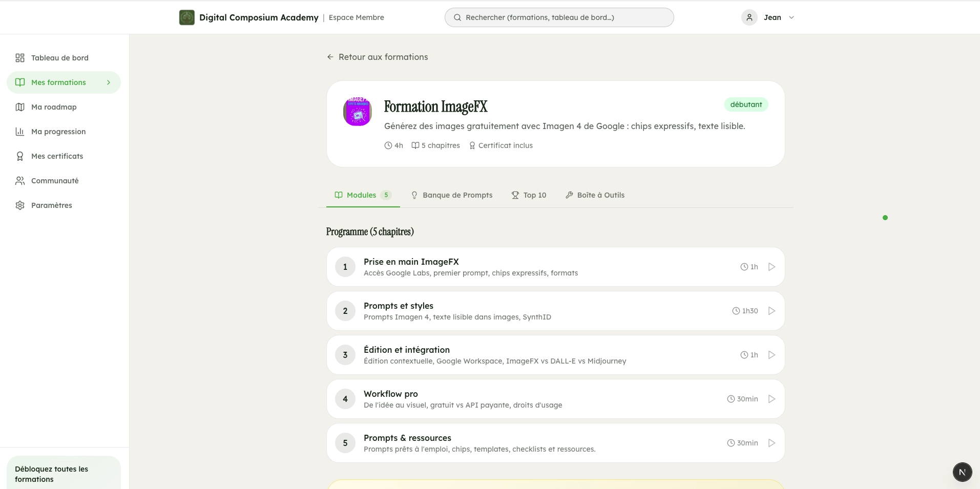Launch the Workflow pro chapter
This screenshot has width=980, height=489.
click(x=771, y=398)
